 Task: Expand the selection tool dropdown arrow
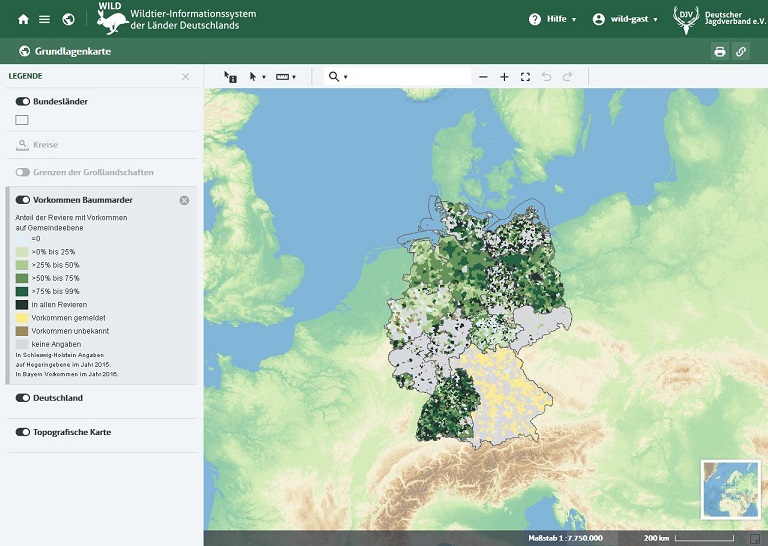tap(264, 77)
